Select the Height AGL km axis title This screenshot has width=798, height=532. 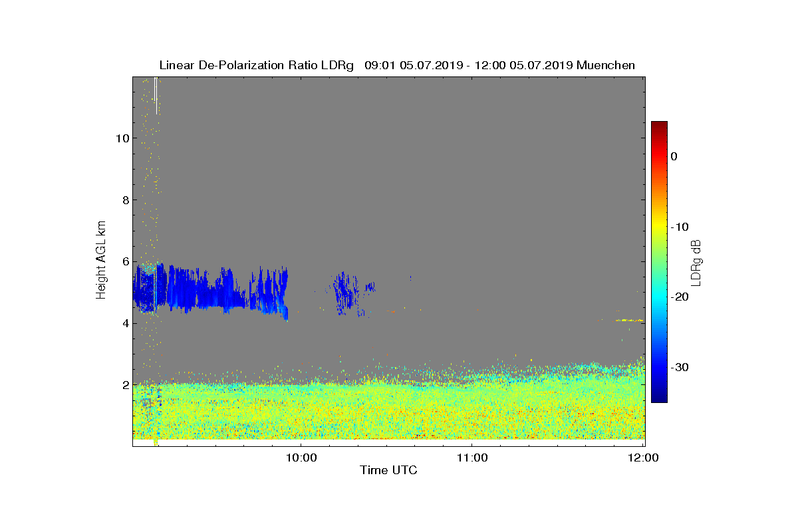[x=101, y=261]
